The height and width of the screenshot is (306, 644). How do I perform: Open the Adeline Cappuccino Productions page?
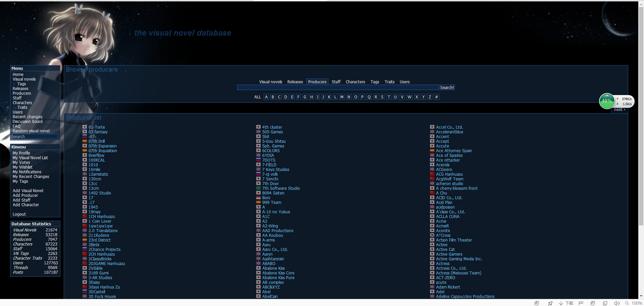pos(465,296)
